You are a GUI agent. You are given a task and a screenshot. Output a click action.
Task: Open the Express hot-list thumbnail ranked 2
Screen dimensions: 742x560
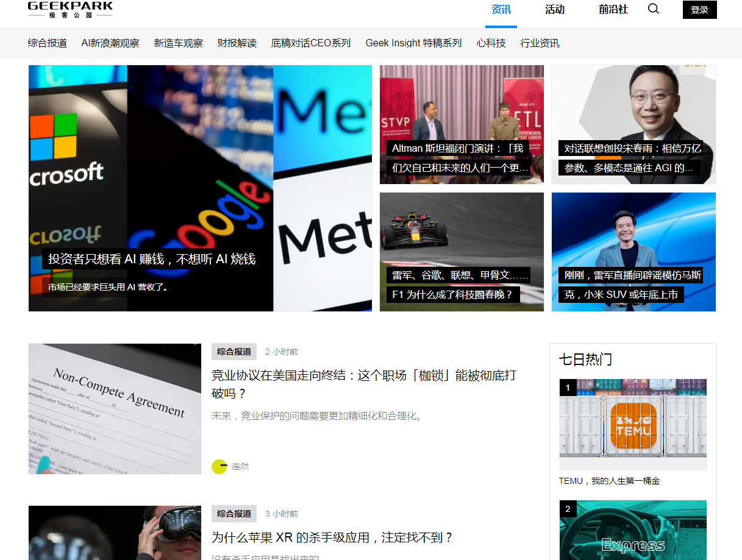[x=633, y=530]
